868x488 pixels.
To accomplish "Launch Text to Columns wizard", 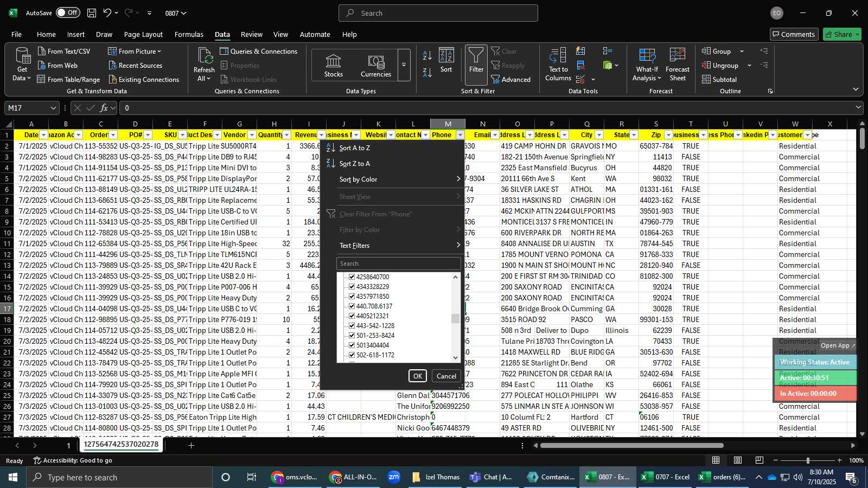I will (558, 65).
